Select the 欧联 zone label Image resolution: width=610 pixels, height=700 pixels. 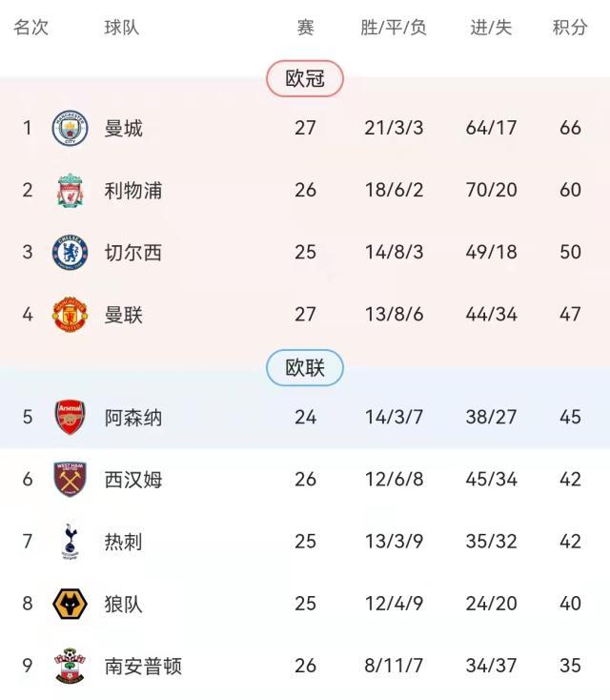[x=305, y=368]
